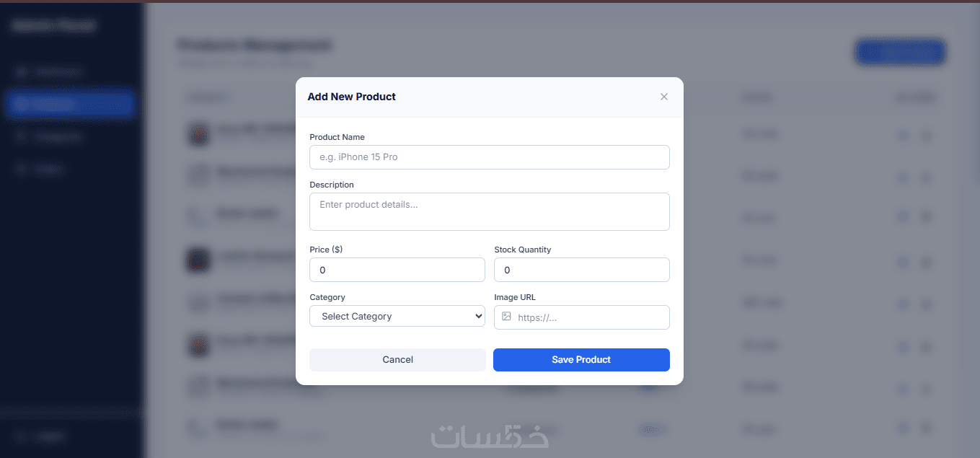This screenshot has height=458, width=980.
Task: Click the image icon inside Image URL field
Action: pos(506,317)
